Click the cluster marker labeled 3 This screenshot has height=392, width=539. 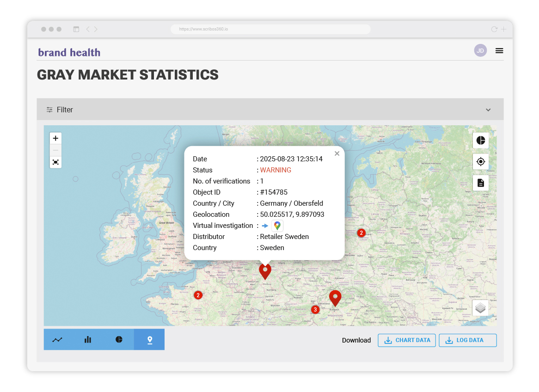[315, 310]
